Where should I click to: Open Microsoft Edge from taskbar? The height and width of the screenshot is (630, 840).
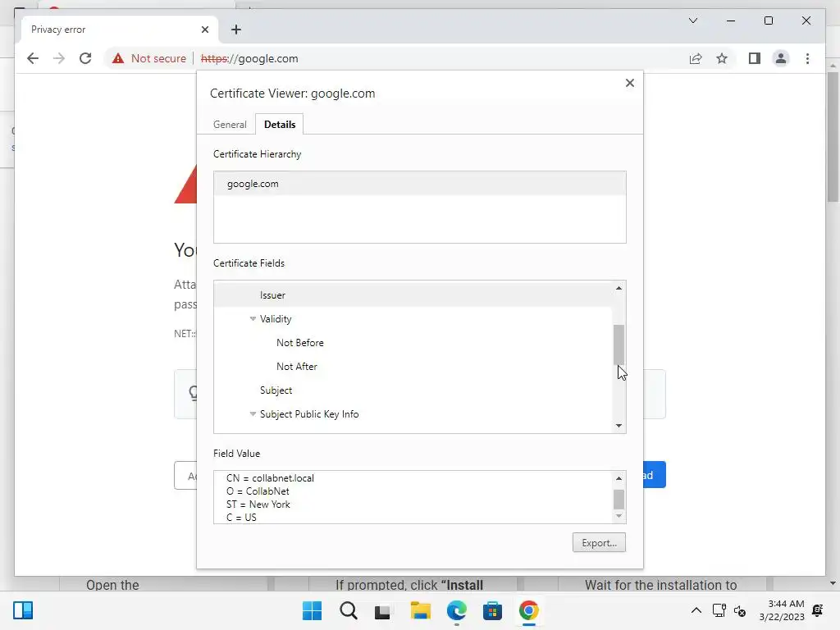[456, 610]
